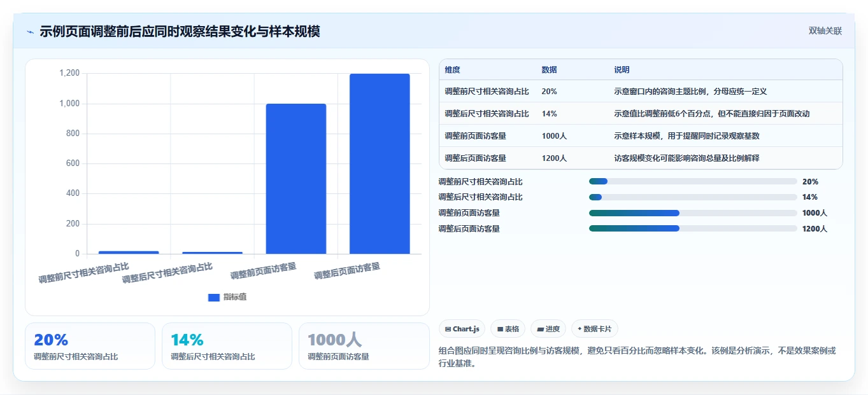Click the x-axis label 调整后页面访客量
868x395 pixels.
click(x=347, y=271)
